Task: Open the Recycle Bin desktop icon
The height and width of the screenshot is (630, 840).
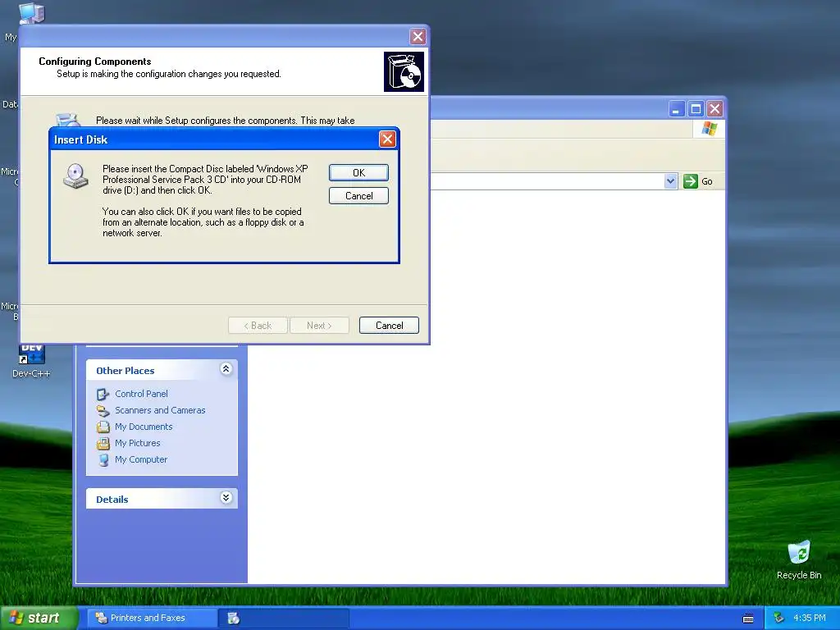Action: click(x=799, y=559)
